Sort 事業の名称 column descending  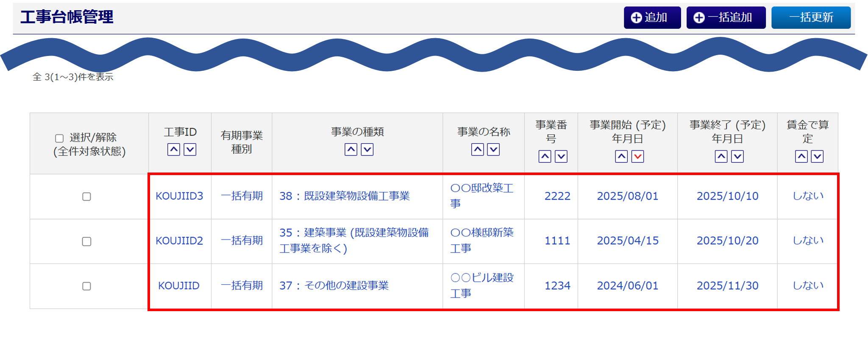point(494,150)
